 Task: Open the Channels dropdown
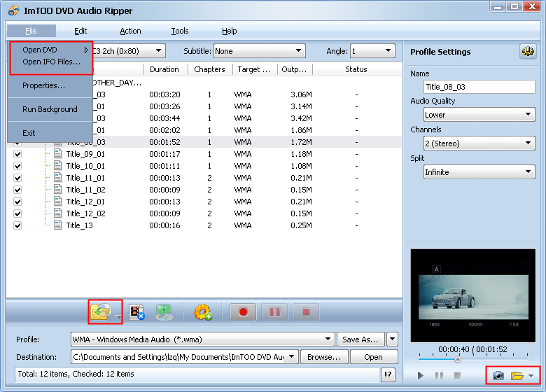pos(479,143)
